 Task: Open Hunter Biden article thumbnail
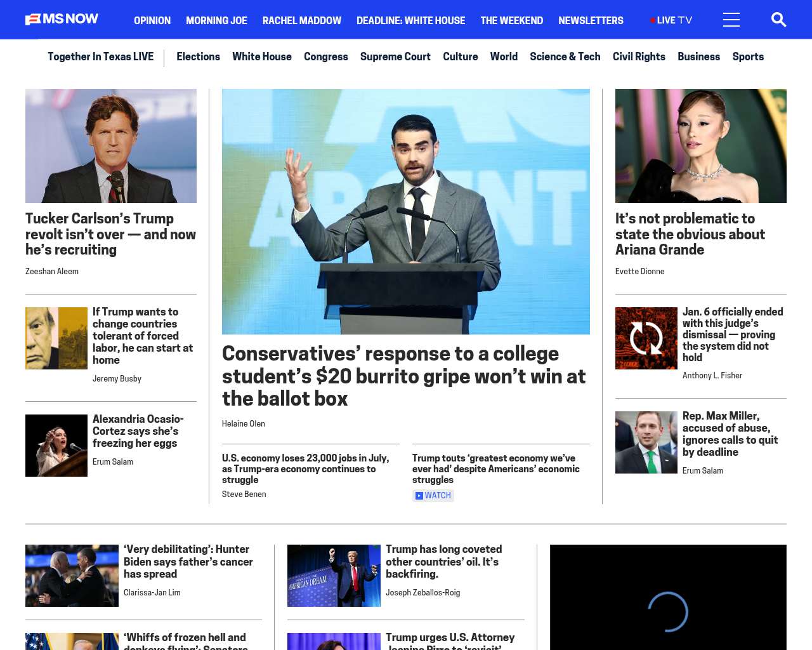(72, 576)
